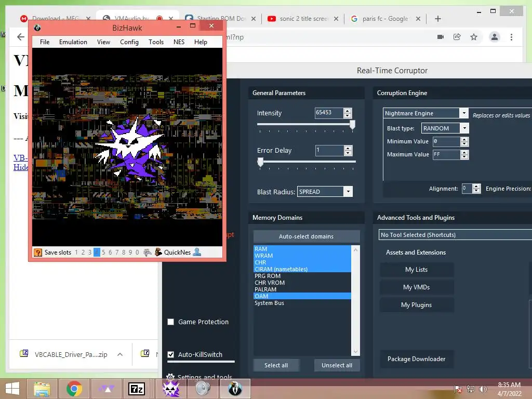Open the Blast Radius SPREAD dropdown
532x399 pixels.
[x=348, y=192]
